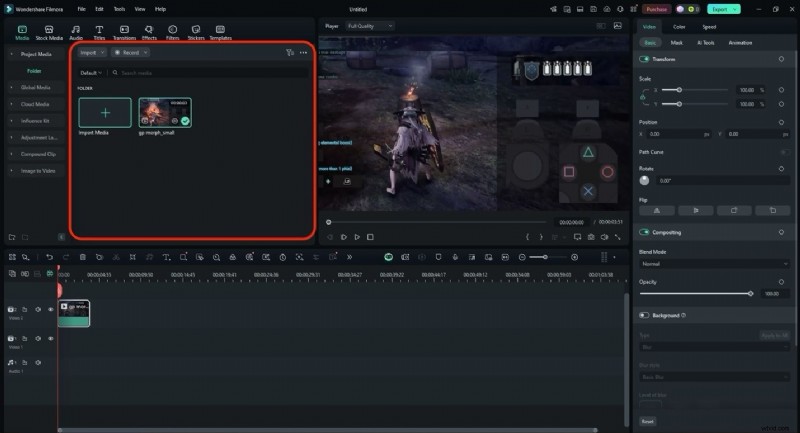Open the Stock Media library tab
The image size is (800, 433).
(x=49, y=33)
